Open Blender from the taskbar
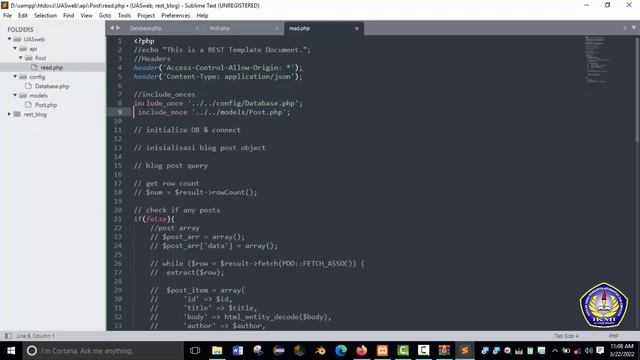640x360 pixels. click(320, 351)
